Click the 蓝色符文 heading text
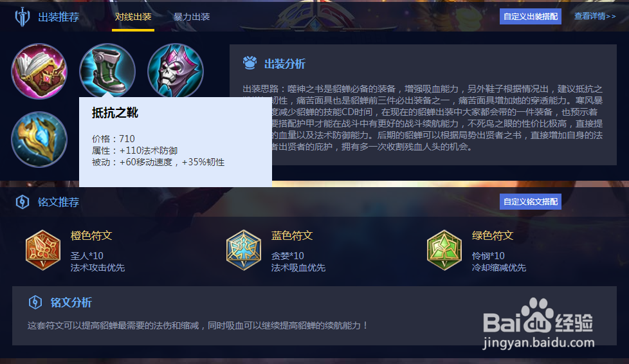The width and height of the screenshot is (629, 364). point(291,235)
